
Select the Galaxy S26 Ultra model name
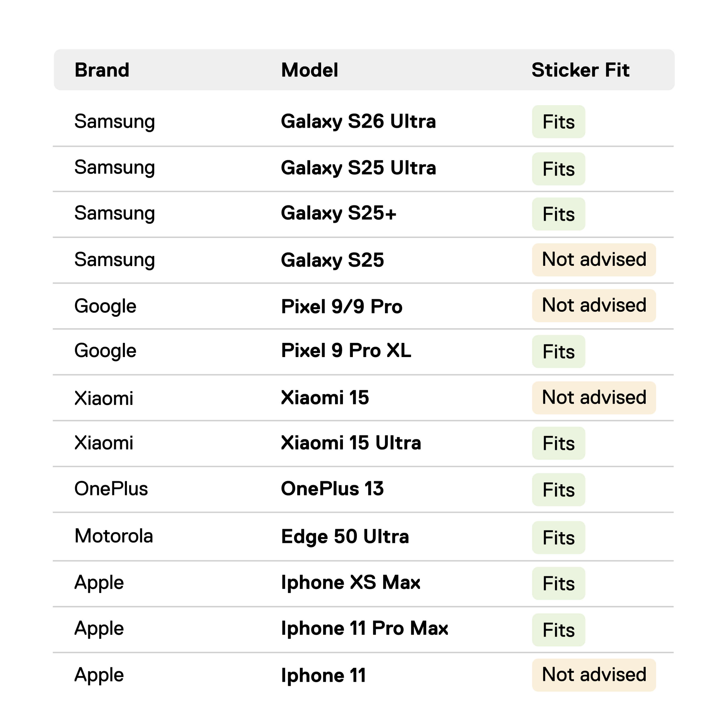click(358, 122)
